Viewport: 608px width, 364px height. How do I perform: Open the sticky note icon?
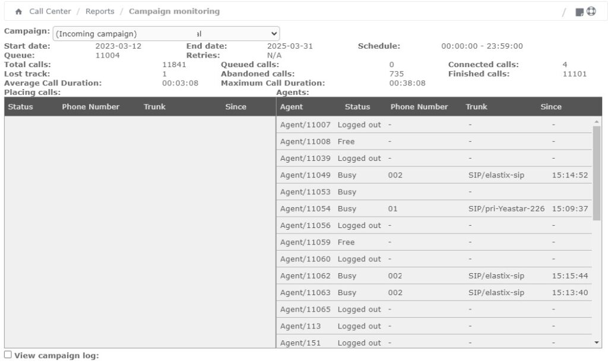pos(579,12)
